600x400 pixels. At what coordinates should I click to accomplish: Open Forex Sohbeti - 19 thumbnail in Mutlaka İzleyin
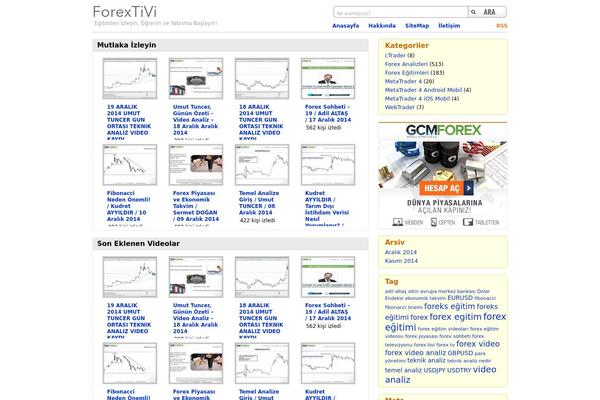(x=328, y=78)
